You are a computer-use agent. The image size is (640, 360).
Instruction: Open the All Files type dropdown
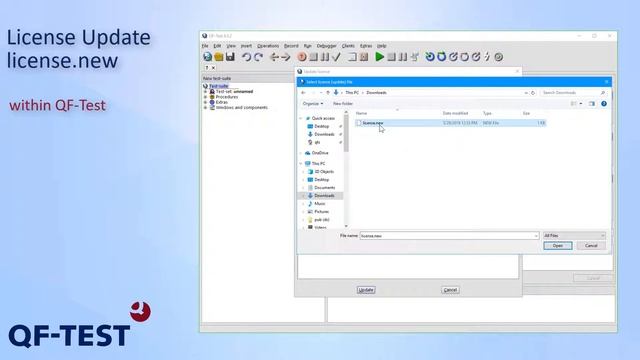click(x=574, y=236)
